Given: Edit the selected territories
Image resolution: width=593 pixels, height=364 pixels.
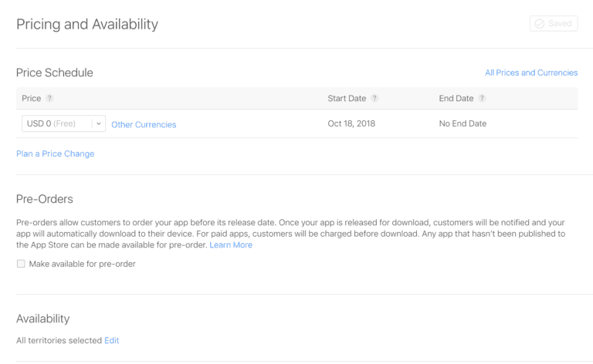Looking at the screenshot, I should [x=112, y=340].
